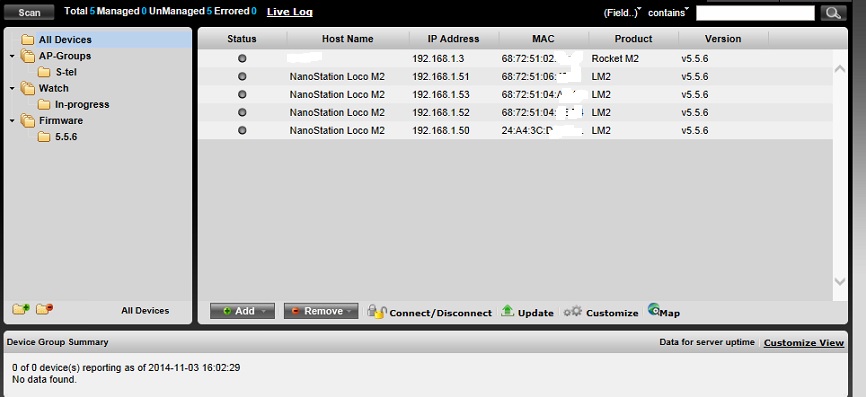Open the (Field..) filter dropdown
The width and height of the screenshot is (866, 397).
(622, 13)
